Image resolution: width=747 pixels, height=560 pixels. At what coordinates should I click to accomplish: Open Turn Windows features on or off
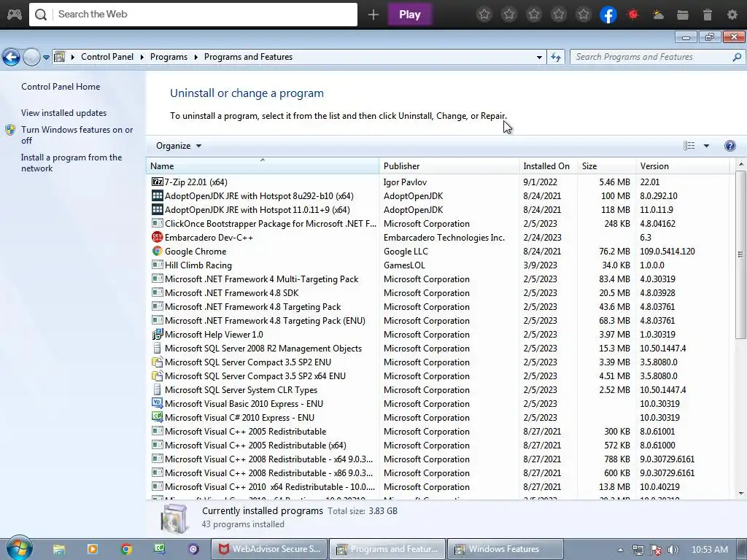[77, 135]
